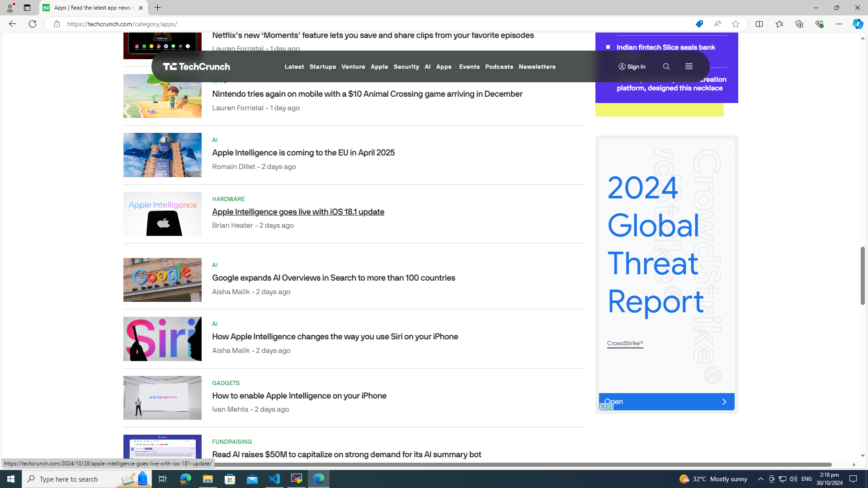Open the Events nav item
The width and height of the screenshot is (868, 488).
coord(469,67)
